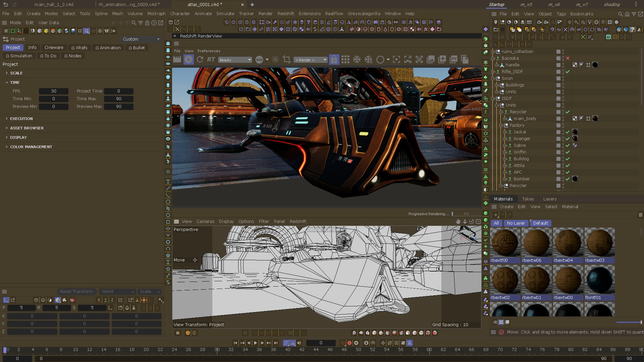644x362 pixels.
Task: Refresh the Redshift render
Action: [x=200, y=60]
